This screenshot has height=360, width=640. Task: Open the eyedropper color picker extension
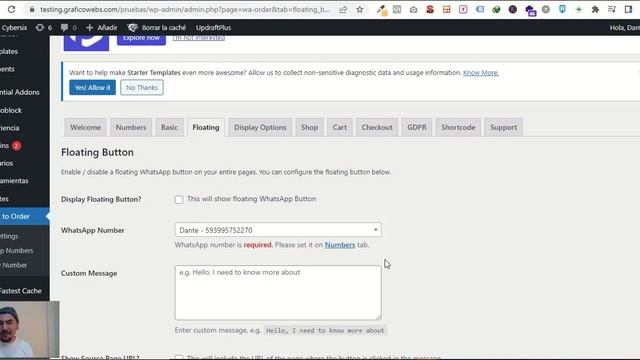pyautogui.click(x=381, y=9)
